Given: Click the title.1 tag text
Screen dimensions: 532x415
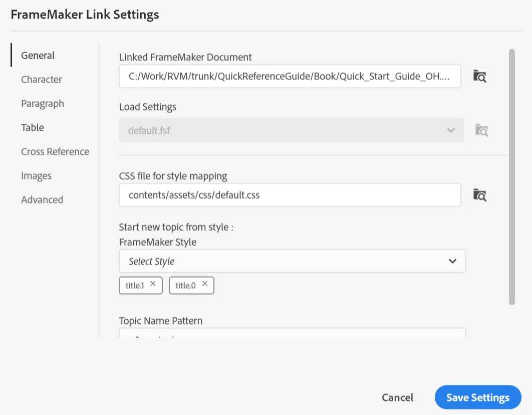Looking at the screenshot, I should point(135,285).
